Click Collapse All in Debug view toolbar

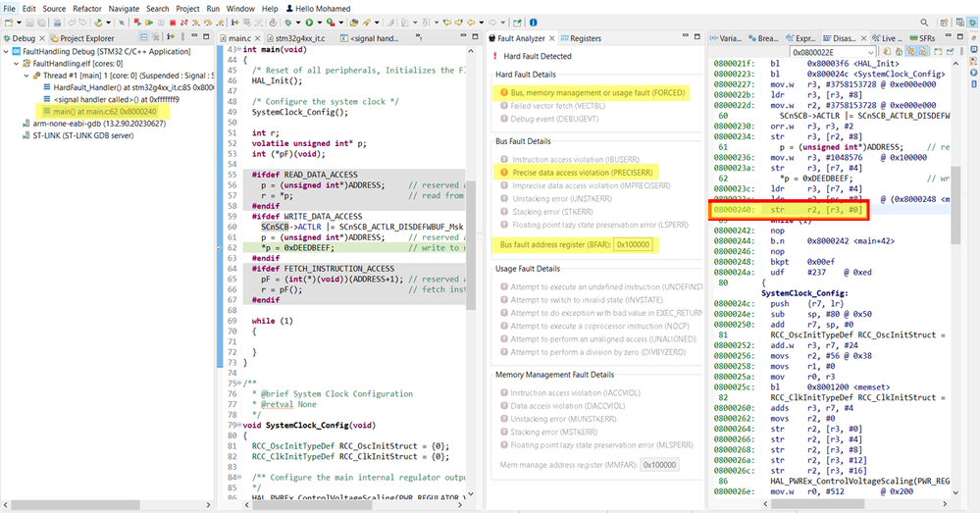(143, 37)
